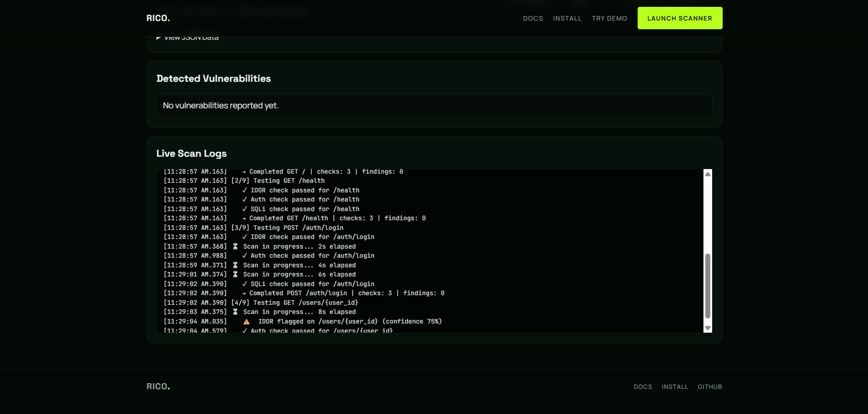Open the DOCS link in top navigation
The height and width of the screenshot is (414, 868).
click(533, 18)
